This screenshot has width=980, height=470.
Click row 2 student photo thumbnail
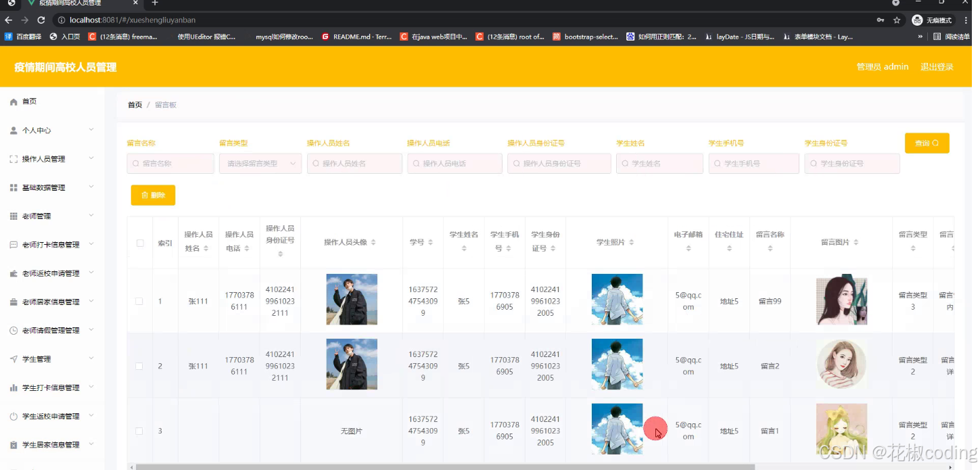tap(616, 364)
